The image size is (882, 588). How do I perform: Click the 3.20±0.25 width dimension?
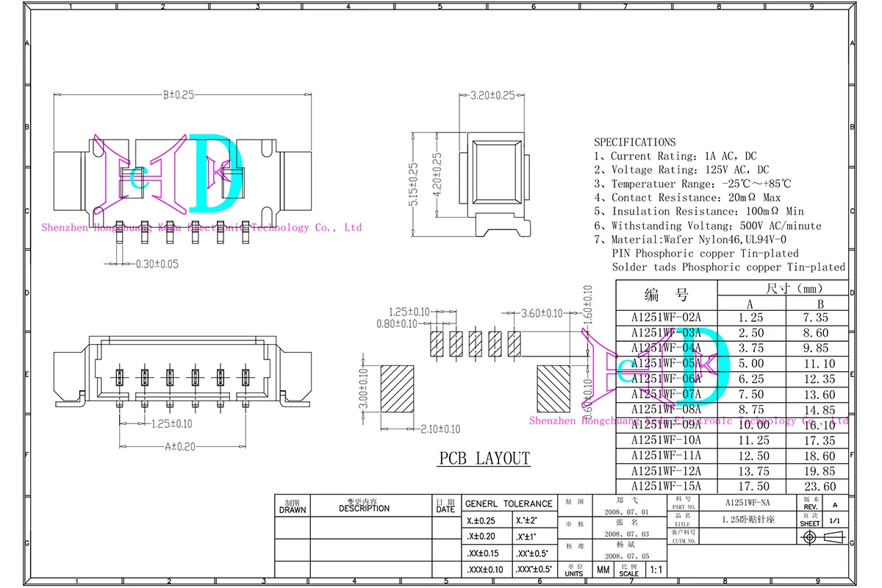492,96
